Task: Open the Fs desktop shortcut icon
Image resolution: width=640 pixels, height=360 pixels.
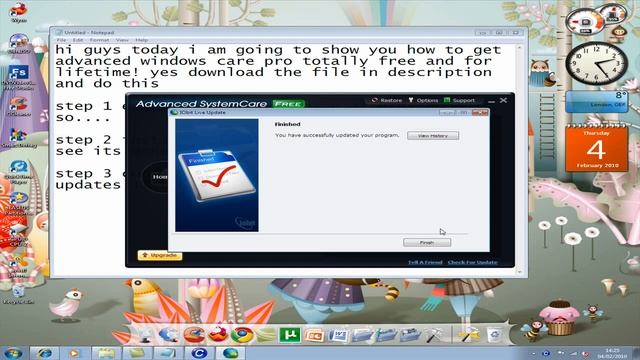Action: [18, 77]
